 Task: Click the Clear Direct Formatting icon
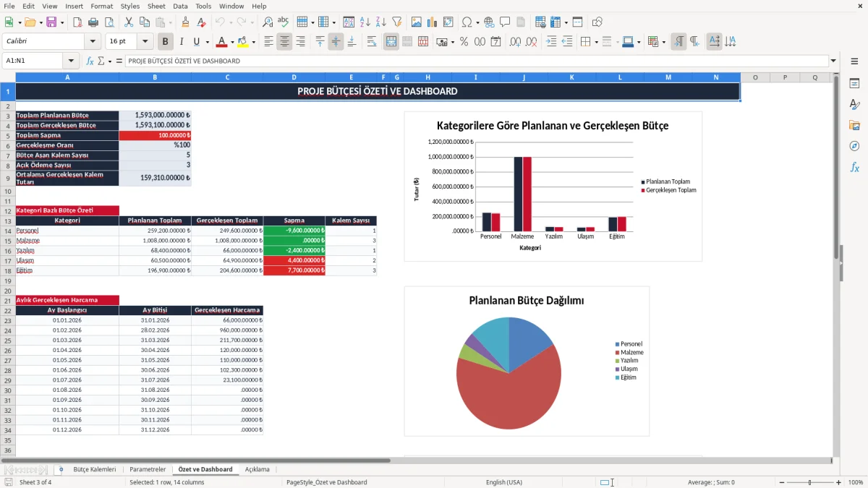click(200, 22)
